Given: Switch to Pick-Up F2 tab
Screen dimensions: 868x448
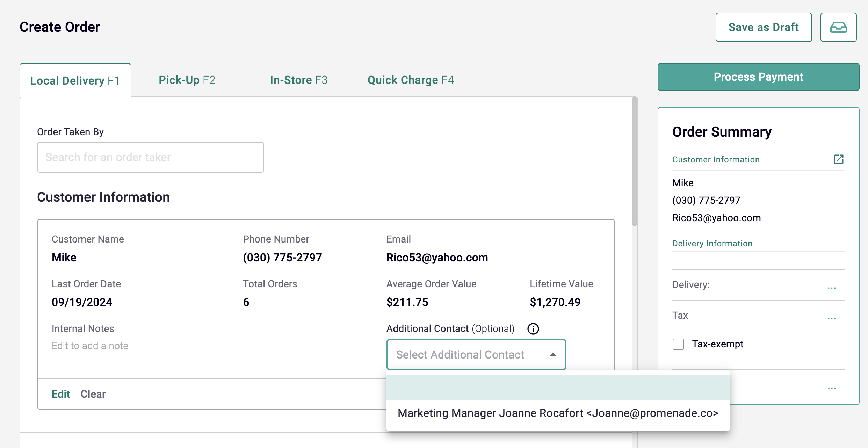Looking at the screenshot, I should click(187, 80).
